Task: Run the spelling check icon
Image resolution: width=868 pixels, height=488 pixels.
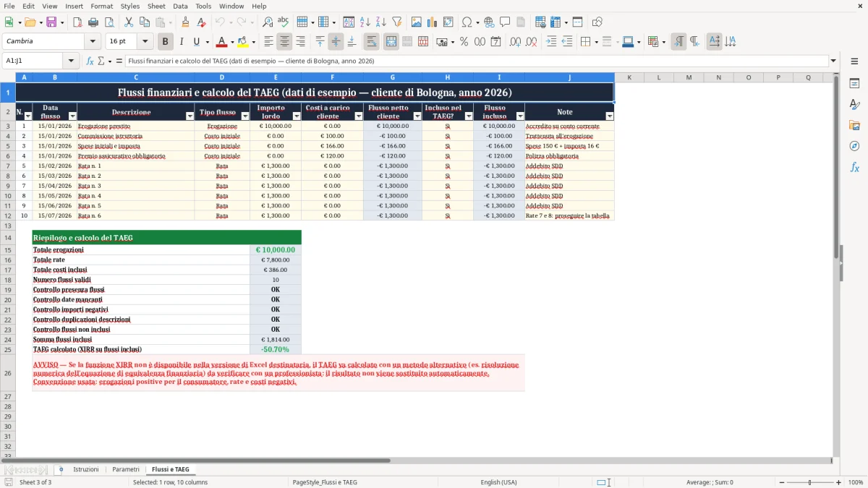Action: coord(284,22)
